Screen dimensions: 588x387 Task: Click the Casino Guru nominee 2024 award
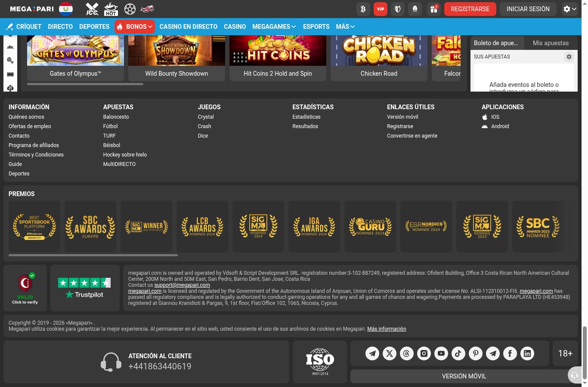[370, 227]
